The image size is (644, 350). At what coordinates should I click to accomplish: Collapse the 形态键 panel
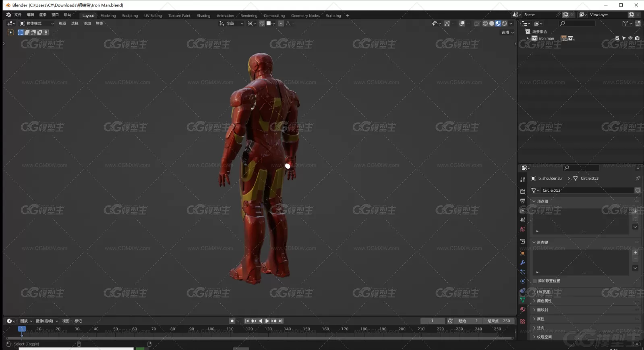540,242
